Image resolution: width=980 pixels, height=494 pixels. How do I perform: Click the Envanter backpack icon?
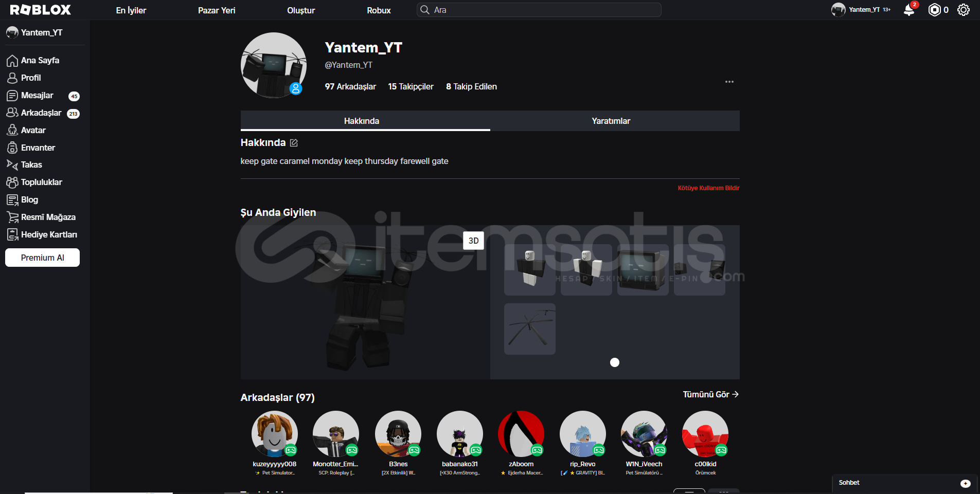tap(12, 148)
